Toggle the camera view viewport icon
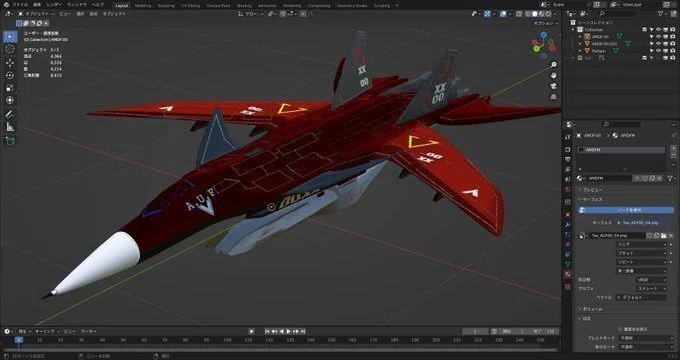The width and height of the screenshot is (680, 360). point(553,86)
